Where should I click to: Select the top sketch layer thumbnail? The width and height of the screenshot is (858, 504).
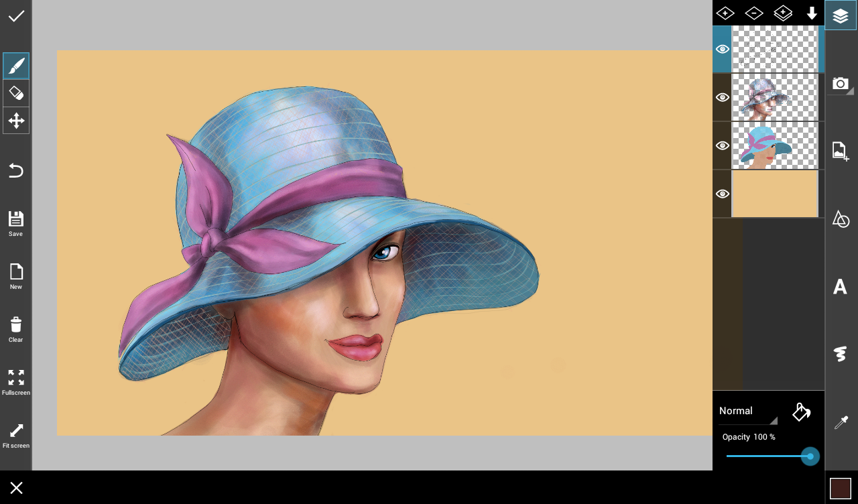click(x=775, y=49)
